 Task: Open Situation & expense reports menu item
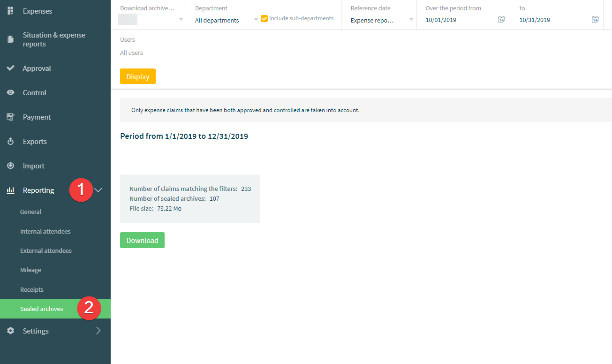[x=54, y=40]
